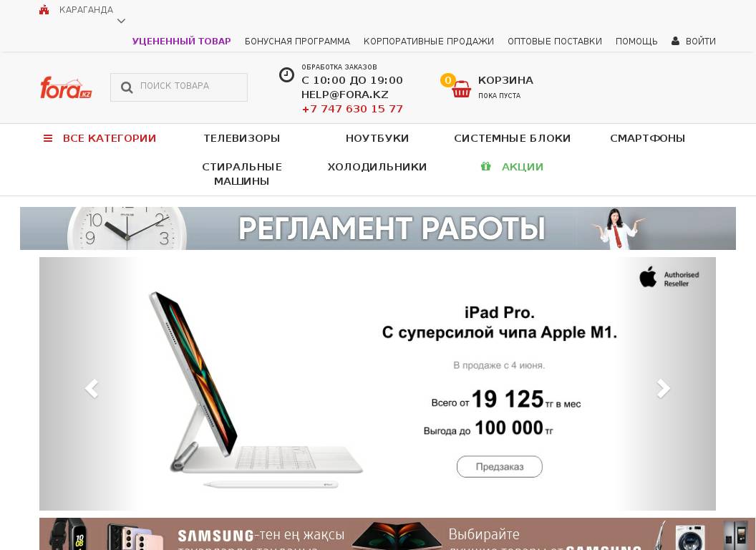Viewport: 756px width, 550px height.
Task: Click the Предзаказ button
Action: tap(500, 466)
